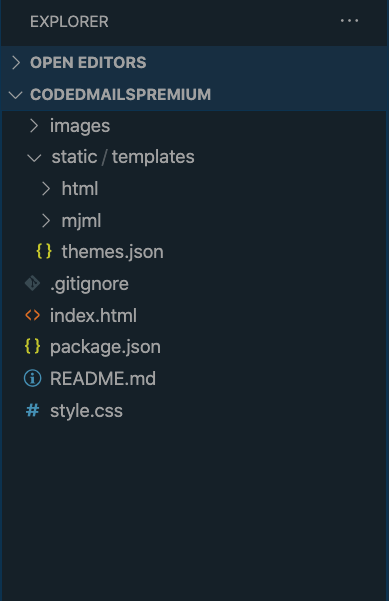Expand the mjml folder arrow
Viewport: 389px width, 601px height.
pos(46,220)
